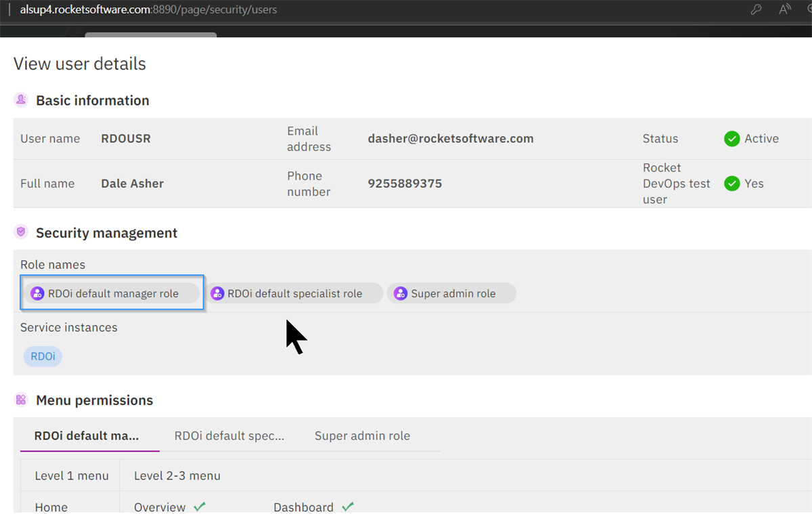812x514 pixels.
Task: Click the RDOi default manager role tag
Action: tap(112, 293)
